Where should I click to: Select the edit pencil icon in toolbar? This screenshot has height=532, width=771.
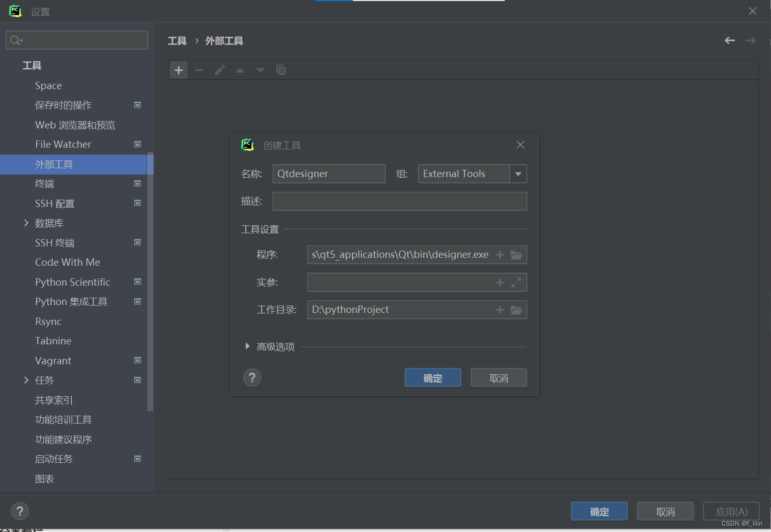coord(219,70)
